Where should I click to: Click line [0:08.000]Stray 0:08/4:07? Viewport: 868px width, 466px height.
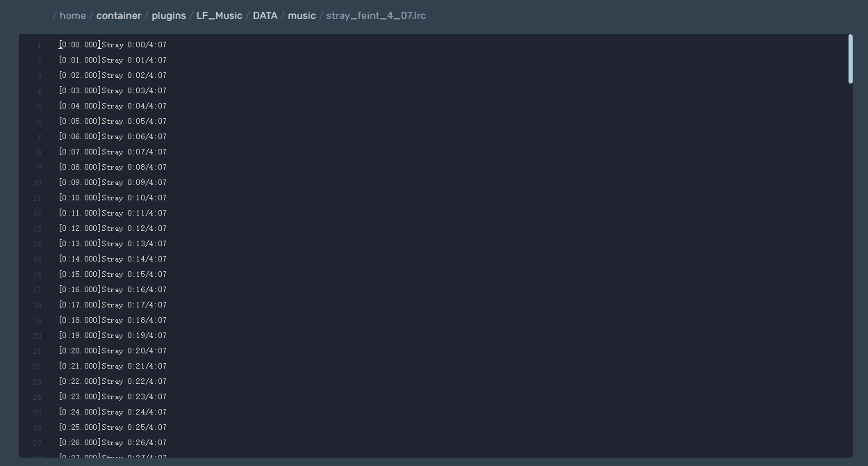point(113,167)
